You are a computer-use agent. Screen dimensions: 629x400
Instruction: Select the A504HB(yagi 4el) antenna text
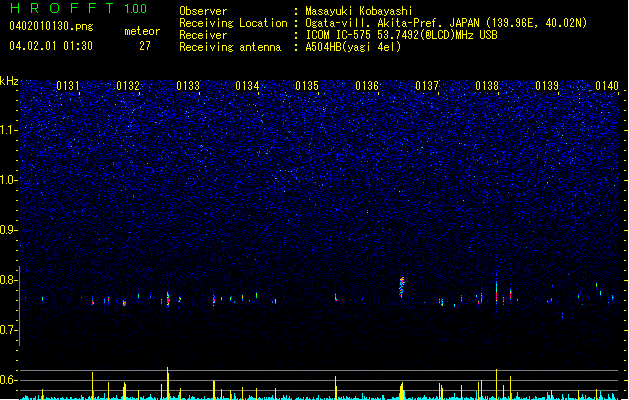click(353, 47)
